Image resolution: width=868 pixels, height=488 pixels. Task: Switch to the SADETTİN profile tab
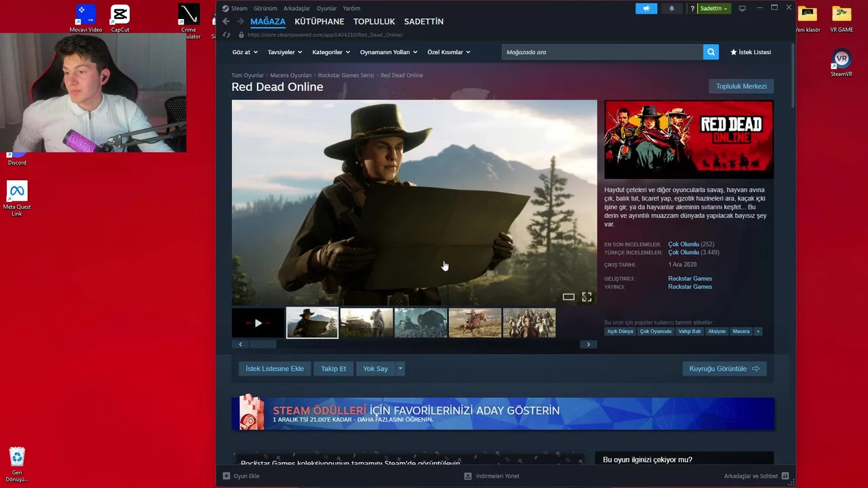[424, 22]
